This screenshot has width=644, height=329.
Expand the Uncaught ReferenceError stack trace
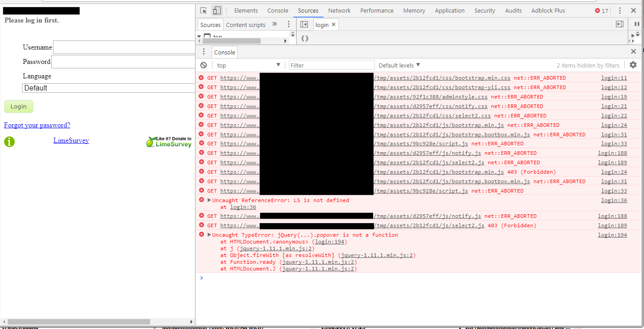pyautogui.click(x=209, y=200)
